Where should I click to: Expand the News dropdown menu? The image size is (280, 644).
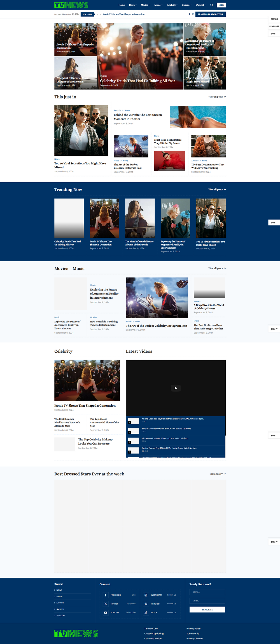point(133,5)
